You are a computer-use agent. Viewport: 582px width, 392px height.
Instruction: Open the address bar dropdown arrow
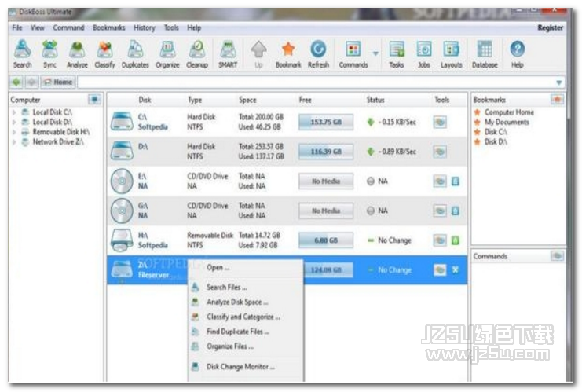coord(558,82)
